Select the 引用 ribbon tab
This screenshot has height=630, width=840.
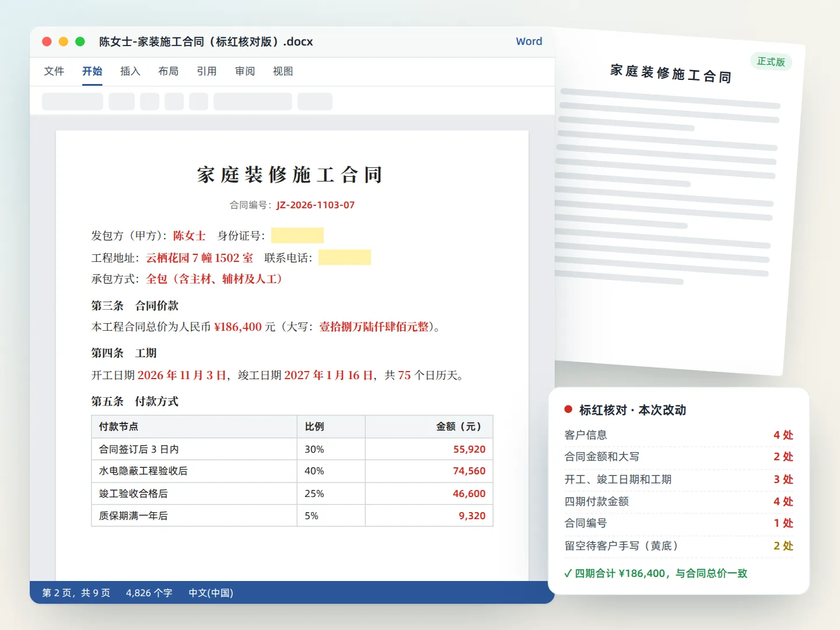206,71
